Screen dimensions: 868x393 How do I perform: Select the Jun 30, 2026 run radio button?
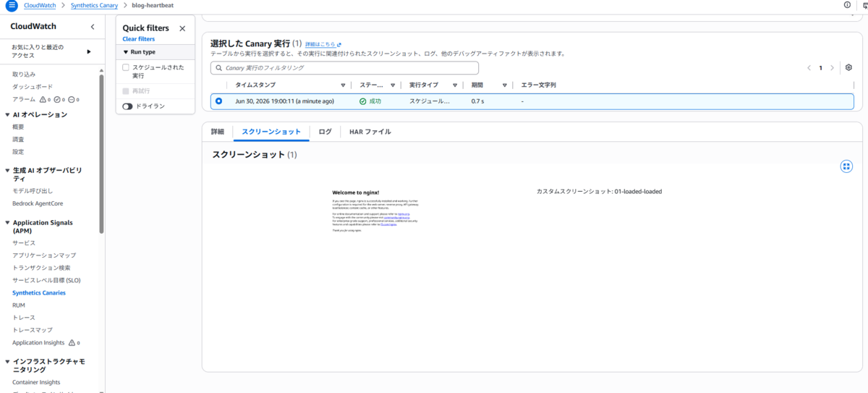(x=219, y=101)
